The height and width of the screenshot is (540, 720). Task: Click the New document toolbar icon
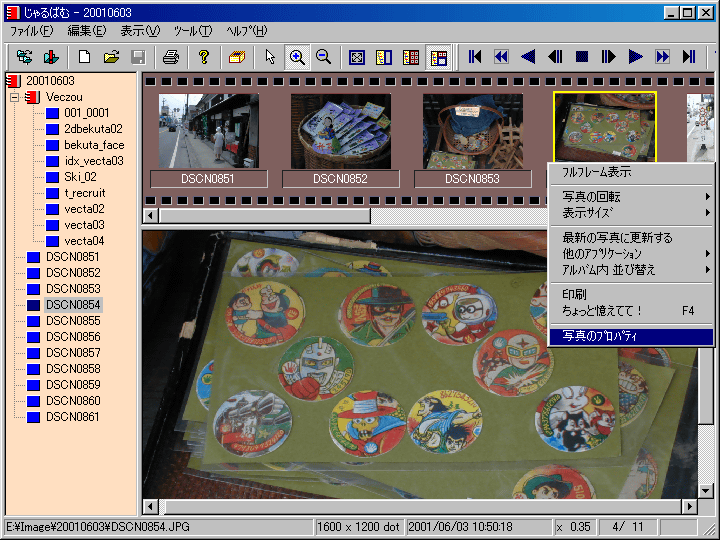point(84,57)
